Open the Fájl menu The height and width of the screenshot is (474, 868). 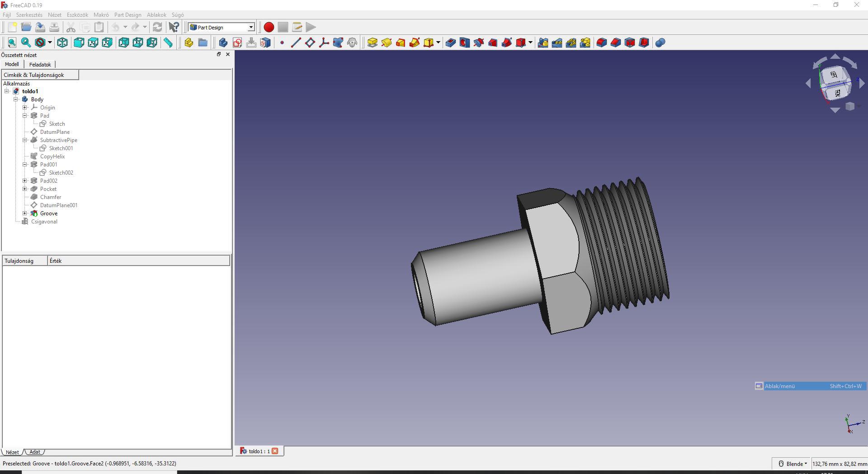pos(7,15)
